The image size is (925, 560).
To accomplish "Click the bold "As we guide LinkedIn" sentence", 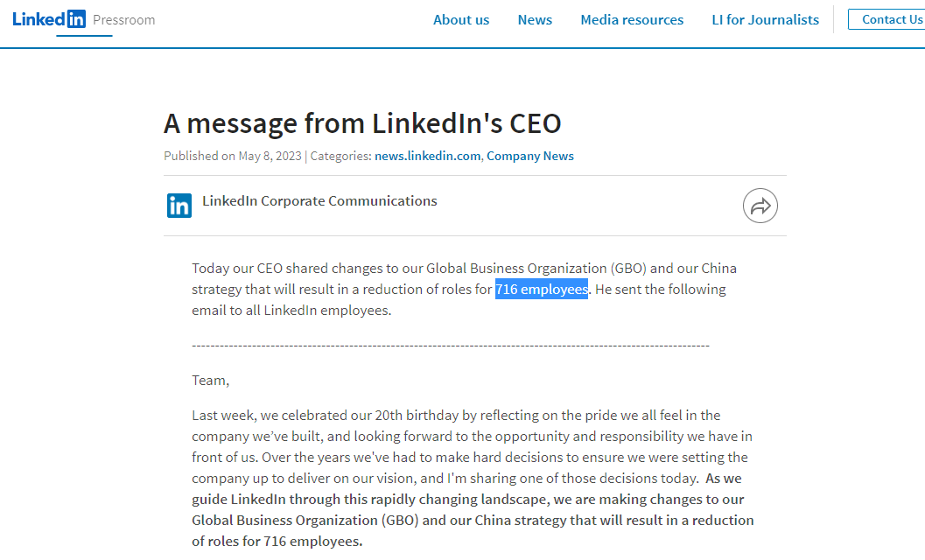I will (x=473, y=509).
